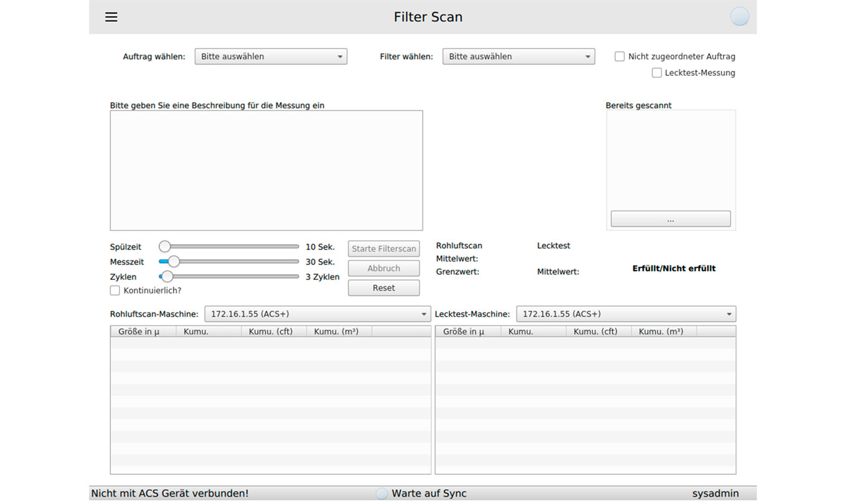Click the Spülzeit slider handle
Image resolution: width=846 pixels, height=504 pixels.
coord(165,247)
